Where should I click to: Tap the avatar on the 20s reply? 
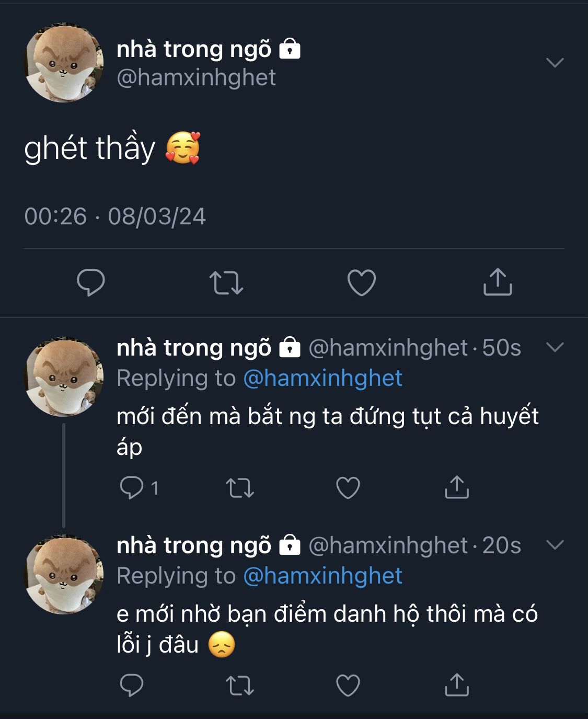64,574
